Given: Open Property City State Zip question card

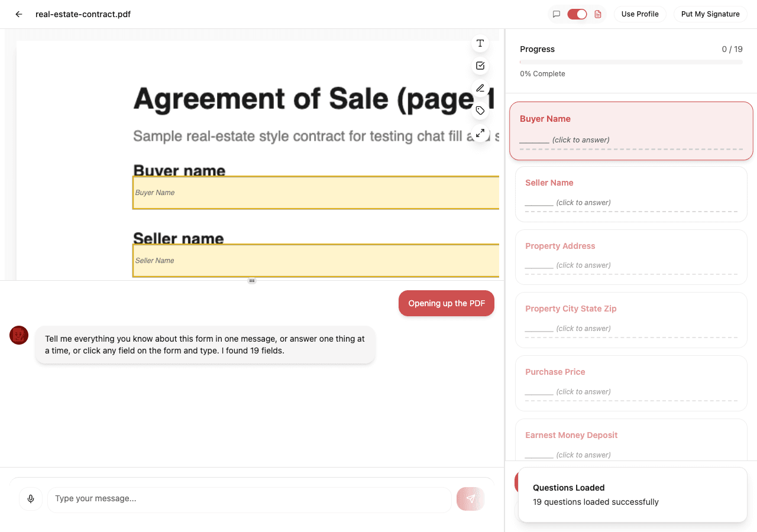Looking at the screenshot, I should [631, 320].
